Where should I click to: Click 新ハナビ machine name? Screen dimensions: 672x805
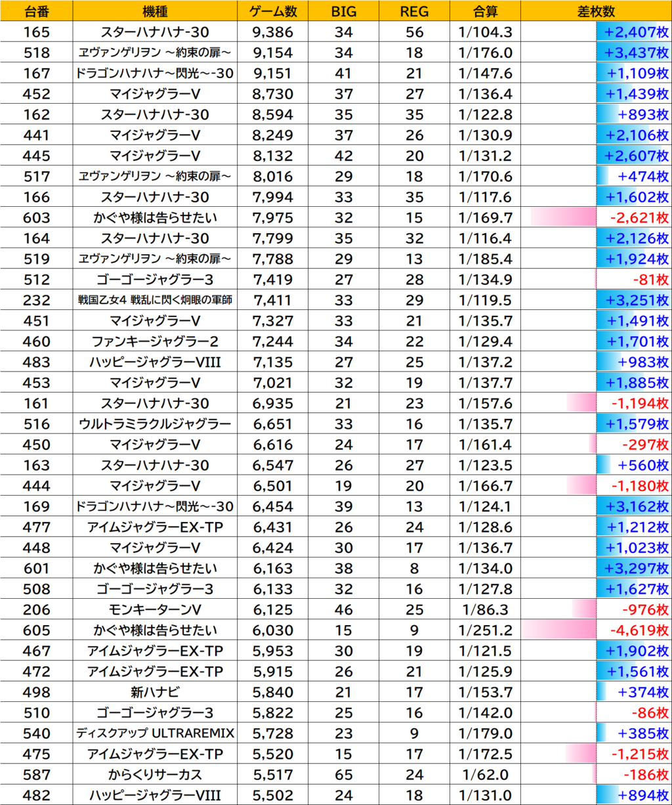coord(156,691)
